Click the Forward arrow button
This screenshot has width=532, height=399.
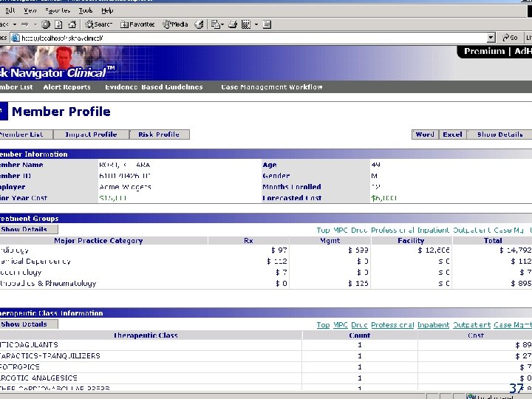click(25, 24)
